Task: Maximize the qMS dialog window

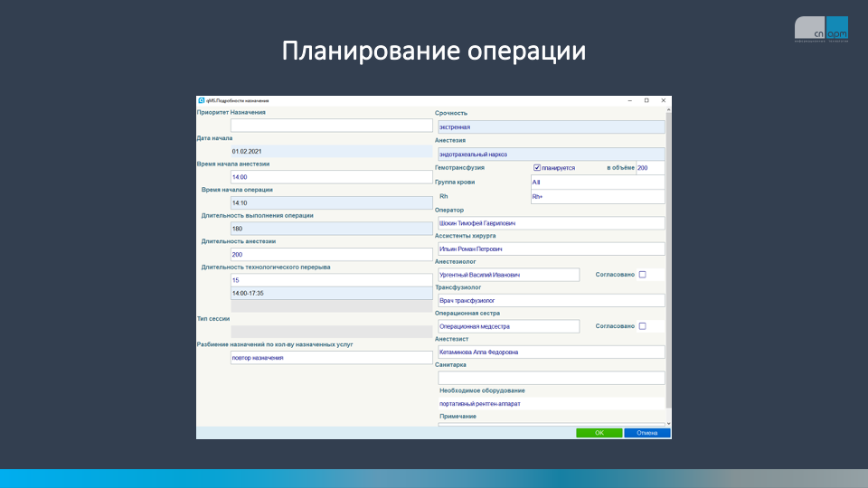Action: (x=646, y=100)
